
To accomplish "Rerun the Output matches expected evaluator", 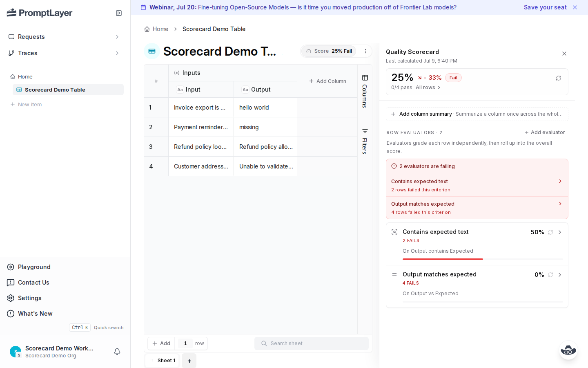I will pyautogui.click(x=550, y=275).
